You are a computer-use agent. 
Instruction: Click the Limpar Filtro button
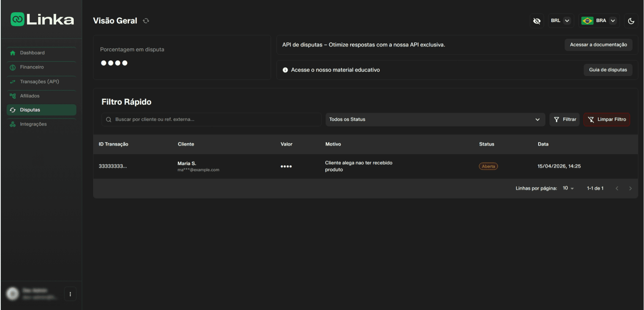pos(607,119)
